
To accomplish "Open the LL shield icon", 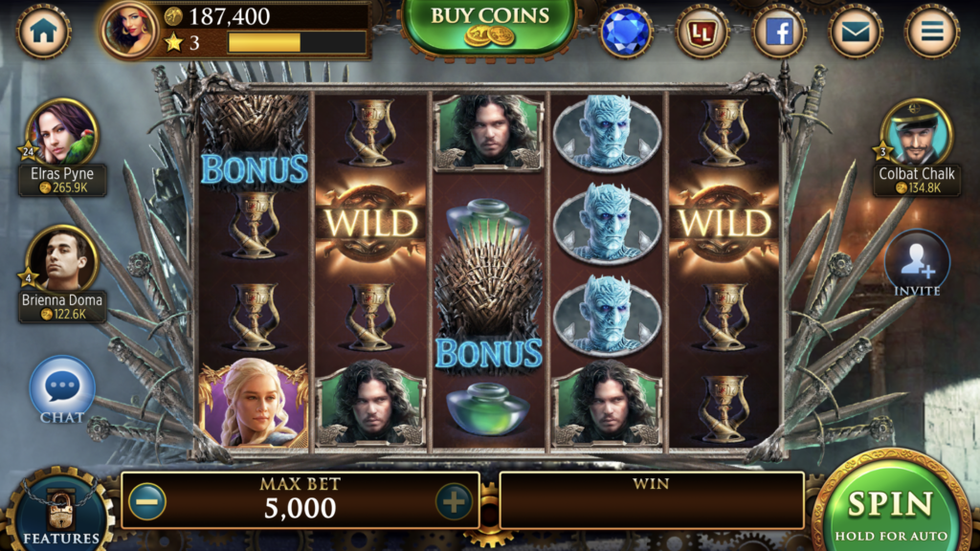I will pos(702,32).
